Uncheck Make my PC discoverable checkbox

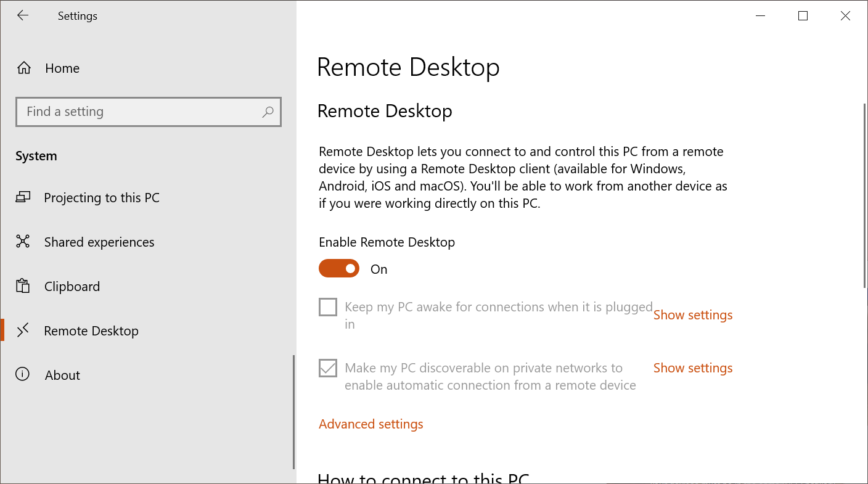328,368
